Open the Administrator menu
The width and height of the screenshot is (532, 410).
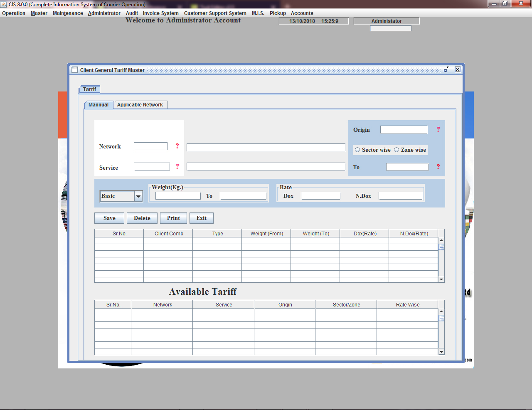tap(104, 13)
